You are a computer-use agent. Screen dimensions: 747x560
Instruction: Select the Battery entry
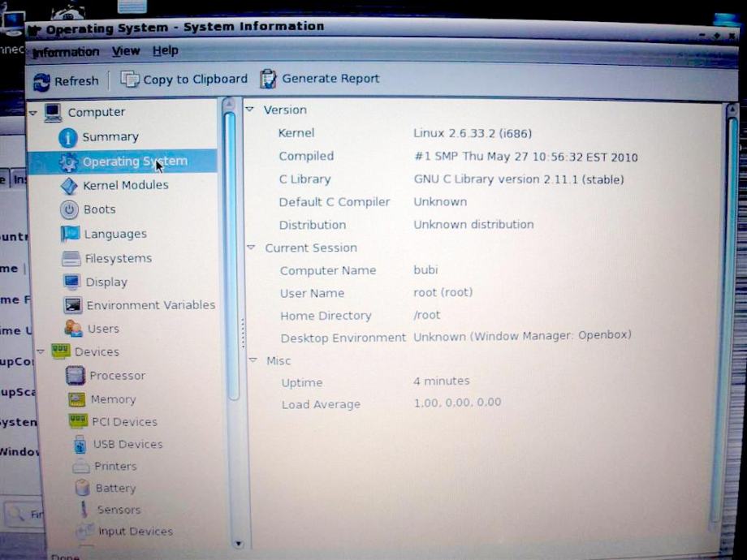pyautogui.click(x=116, y=488)
